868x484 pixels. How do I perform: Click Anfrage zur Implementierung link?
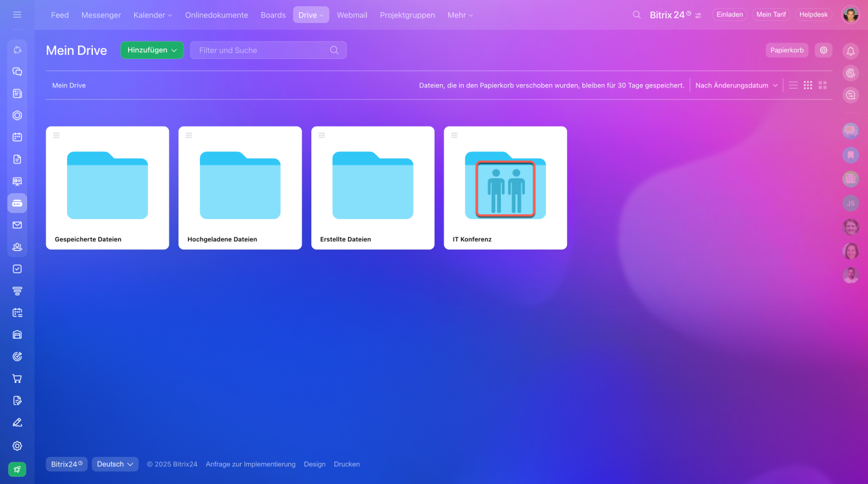[251, 464]
